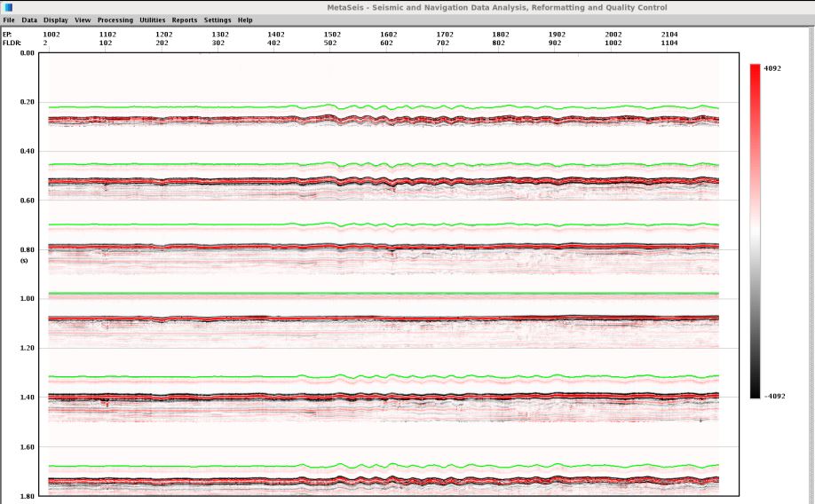Open the View menu

[x=83, y=20]
